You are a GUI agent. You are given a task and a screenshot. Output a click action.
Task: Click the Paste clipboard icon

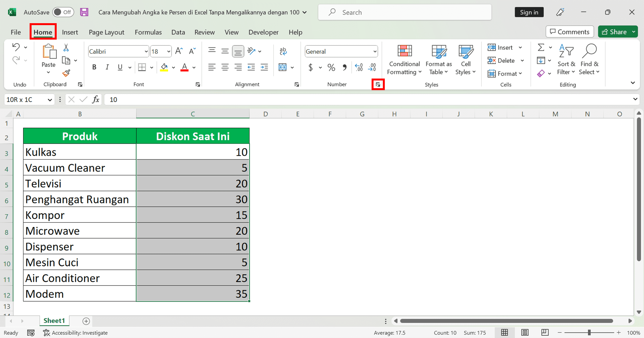(49, 52)
